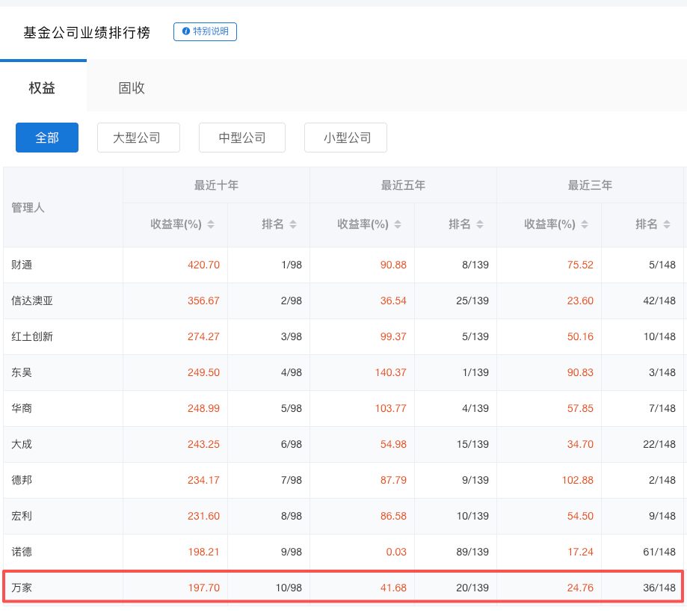Sort by 最近三年 排名 sort icon
This screenshot has width=687, height=616.
pyautogui.click(x=667, y=224)
